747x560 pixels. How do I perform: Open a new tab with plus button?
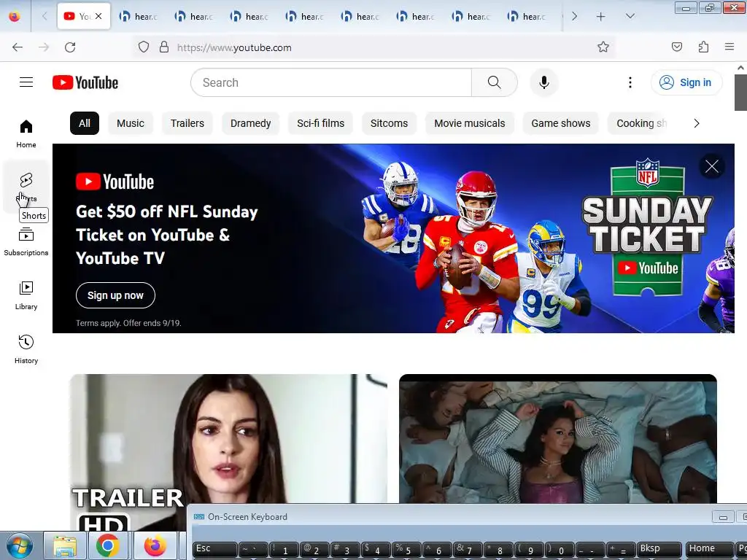click(x=601, y=17)
